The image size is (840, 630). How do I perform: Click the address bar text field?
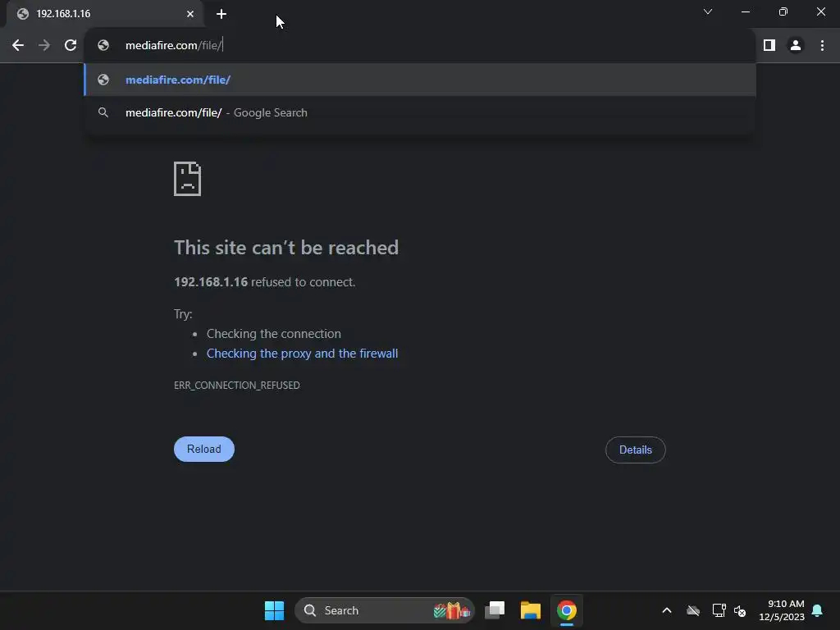point(420,46)
